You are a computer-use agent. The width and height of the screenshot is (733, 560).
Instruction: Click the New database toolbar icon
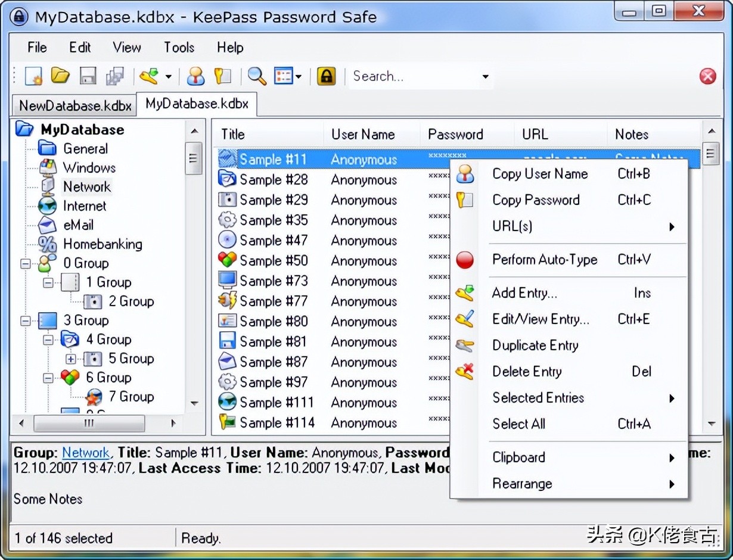[33, 76]
